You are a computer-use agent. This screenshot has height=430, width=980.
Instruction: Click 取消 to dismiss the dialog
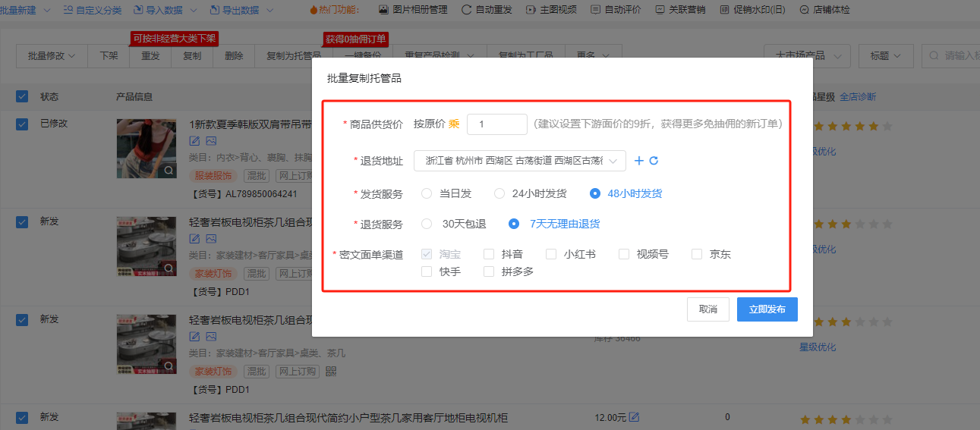(708, 309)
